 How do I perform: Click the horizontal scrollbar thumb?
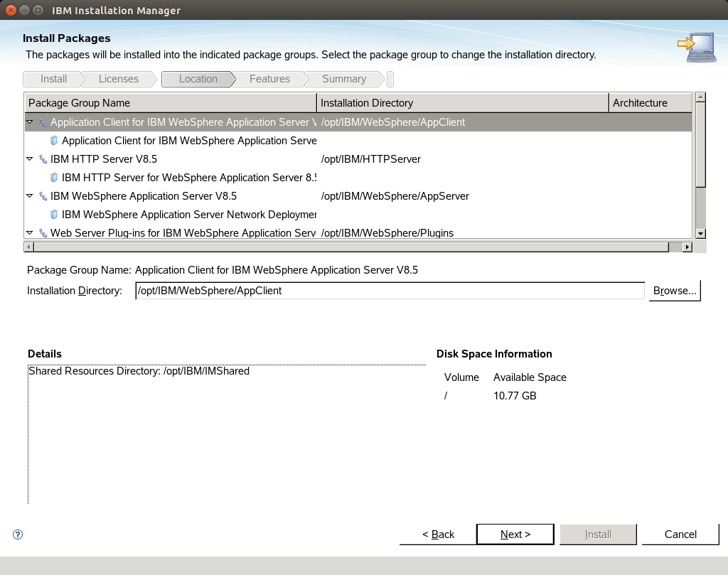351,247
